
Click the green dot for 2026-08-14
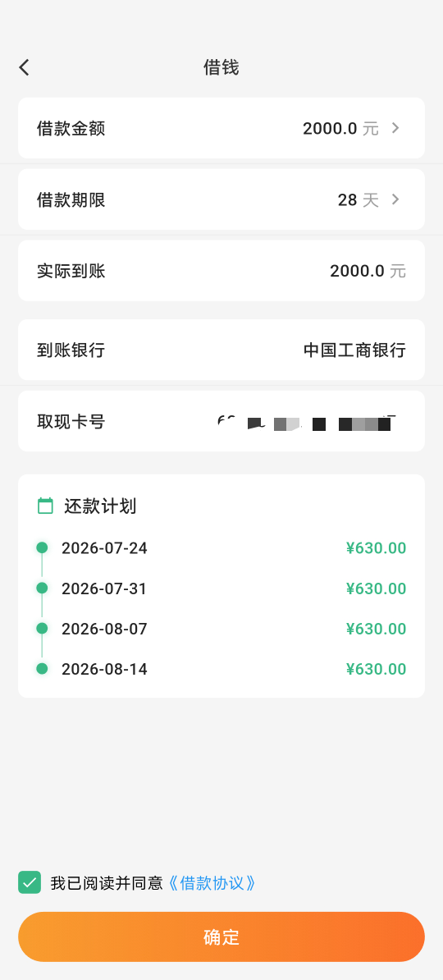point(42,669)
